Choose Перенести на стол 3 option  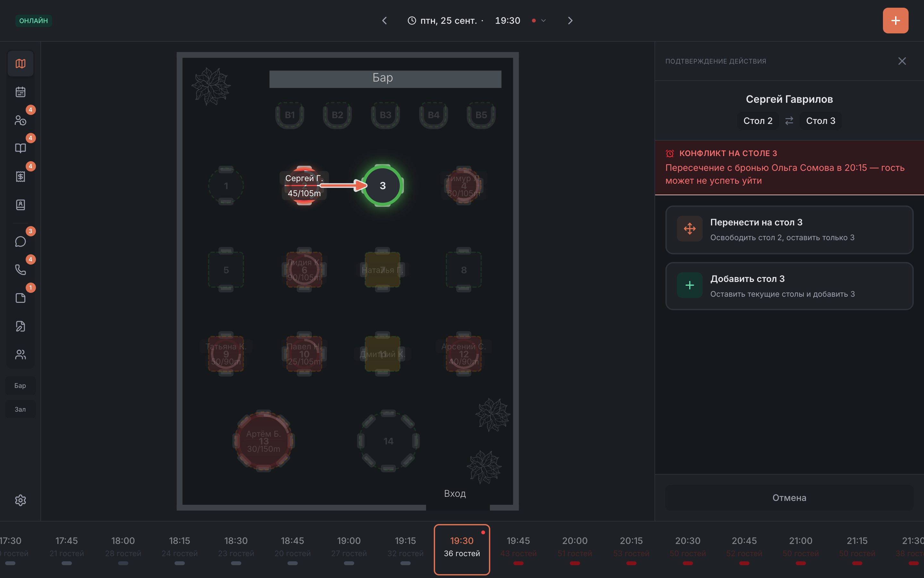[789, 230]
